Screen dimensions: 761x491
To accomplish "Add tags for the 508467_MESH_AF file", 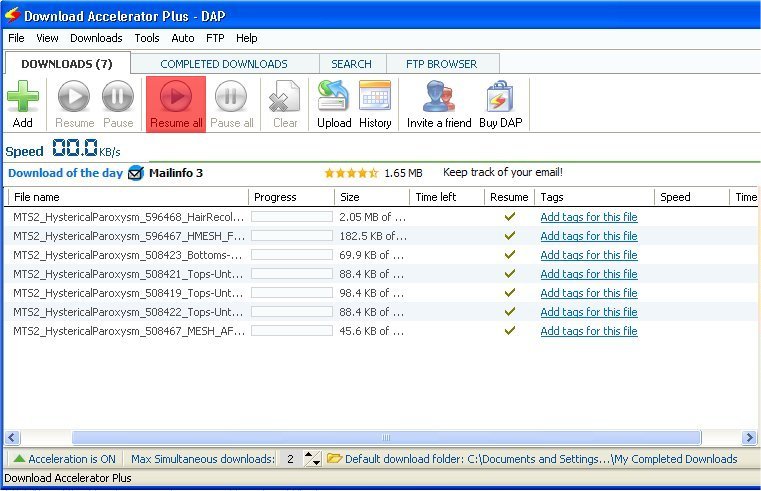I will tap(589, 330).
